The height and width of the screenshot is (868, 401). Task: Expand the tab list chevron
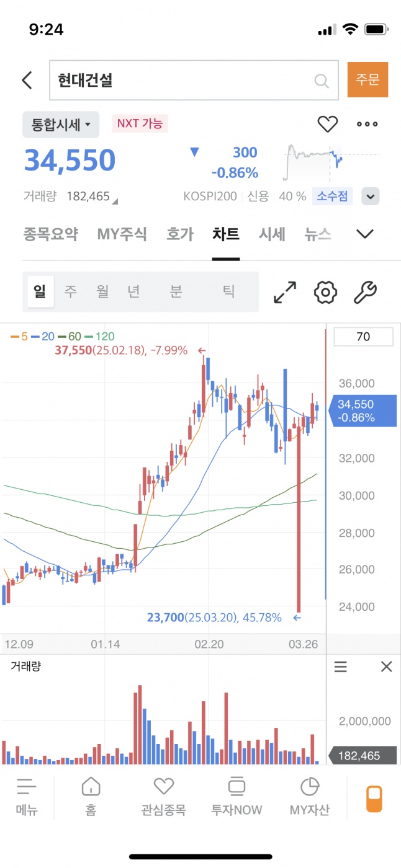pos(365,234)
